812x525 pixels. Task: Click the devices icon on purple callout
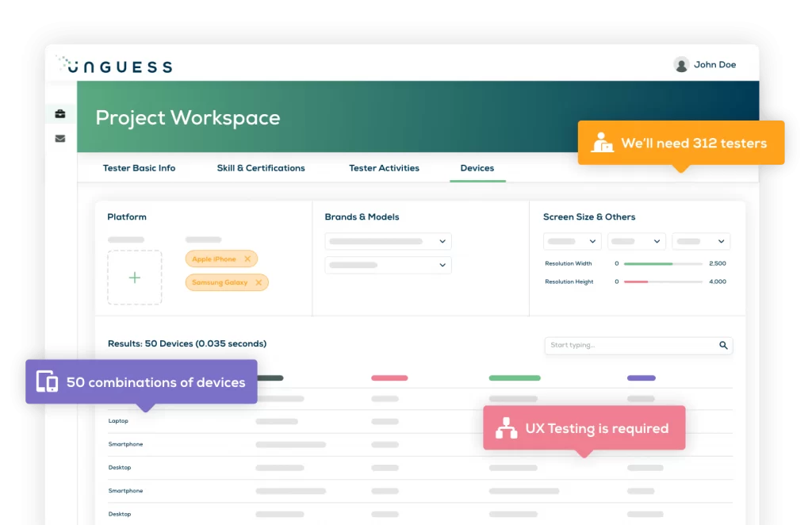pos(48,382)
